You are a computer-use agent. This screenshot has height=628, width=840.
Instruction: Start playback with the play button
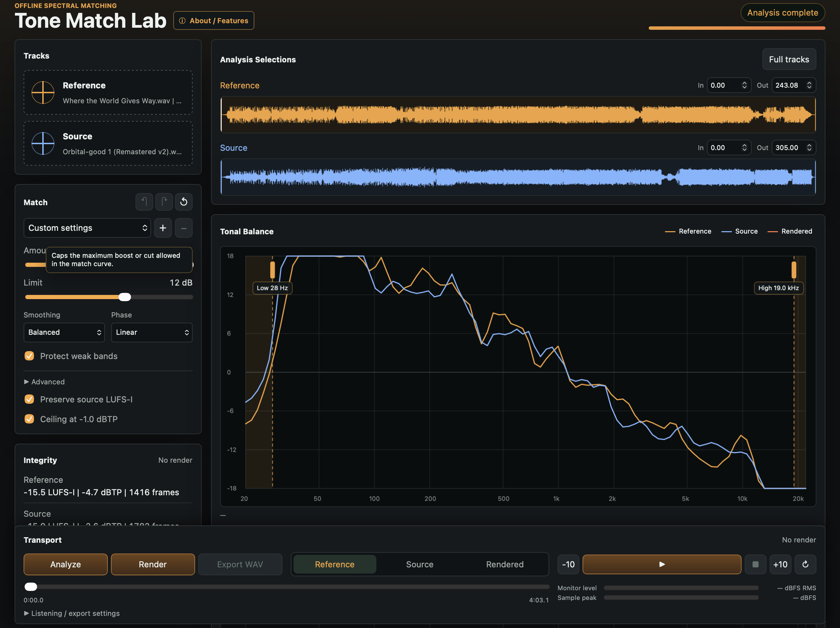662,564
